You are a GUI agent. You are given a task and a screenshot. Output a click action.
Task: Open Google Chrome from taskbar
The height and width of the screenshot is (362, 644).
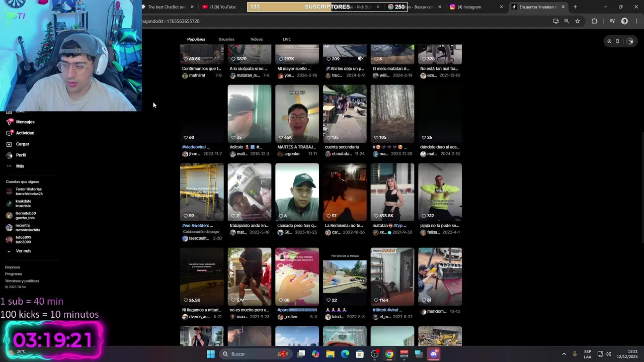click(389, 354)
